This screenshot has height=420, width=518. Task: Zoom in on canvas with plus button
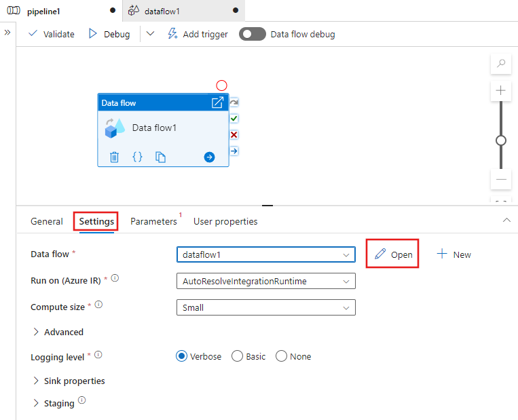(501, 90)
